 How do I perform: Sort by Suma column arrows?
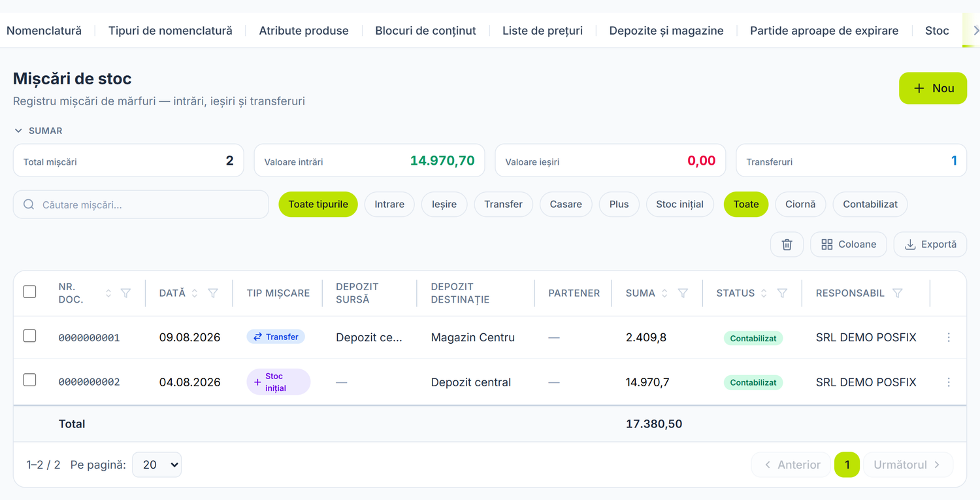[664, 293]
